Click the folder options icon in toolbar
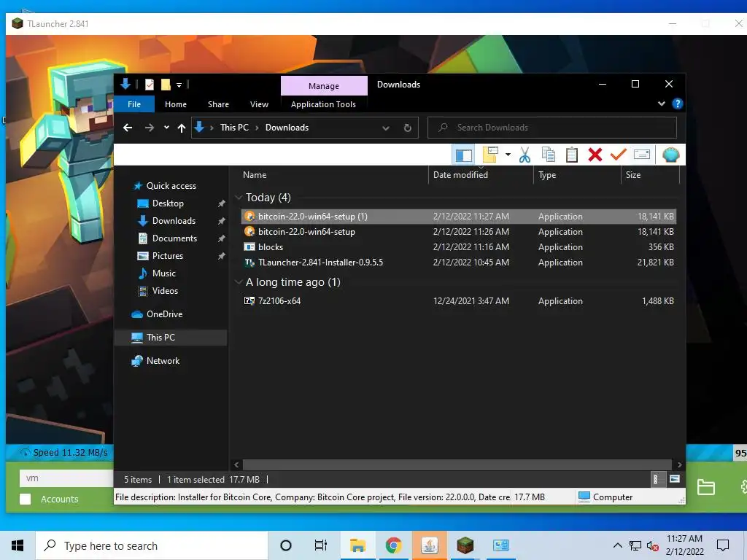 click(x=491, y=155)
